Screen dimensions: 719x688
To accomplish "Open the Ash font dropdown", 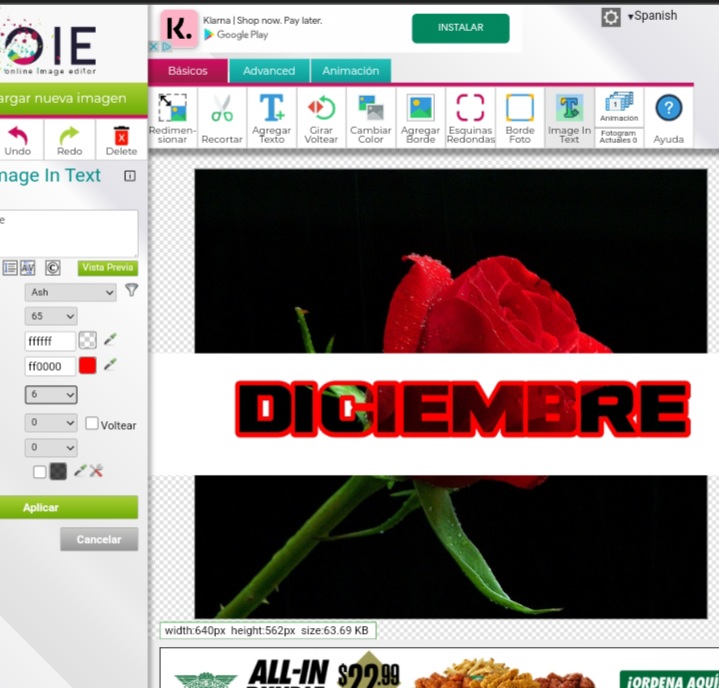I will tap(71, 292).
